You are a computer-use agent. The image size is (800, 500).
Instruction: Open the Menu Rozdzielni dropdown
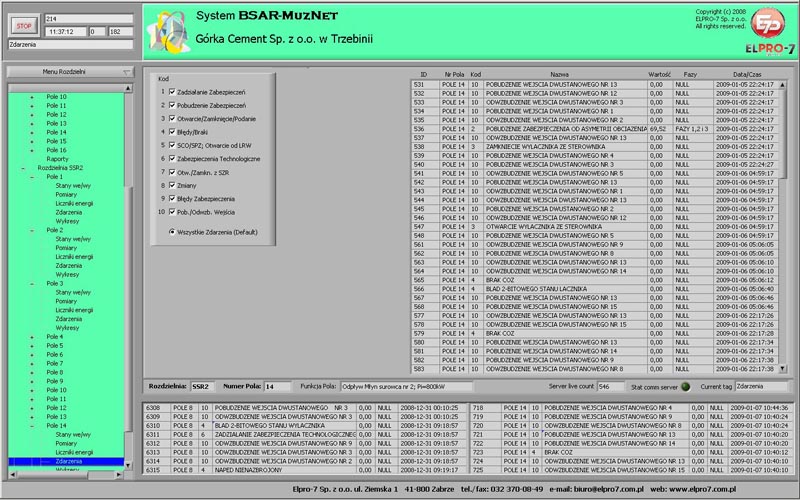point(70,72)
